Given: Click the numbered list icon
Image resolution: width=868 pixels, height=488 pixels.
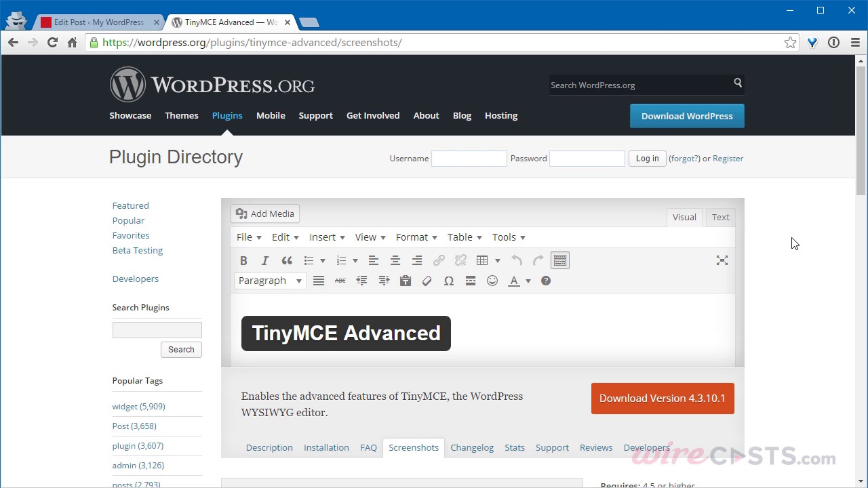Looking at the screenshot, I should 341,260.
